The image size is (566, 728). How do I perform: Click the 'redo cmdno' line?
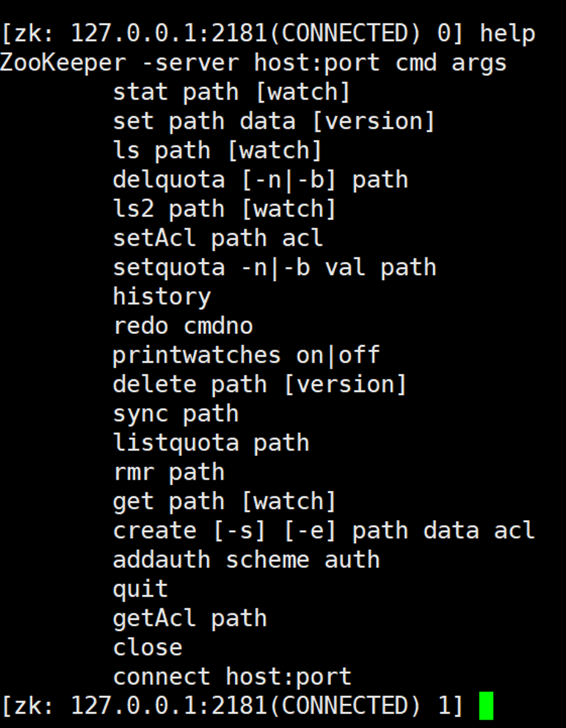183,326
